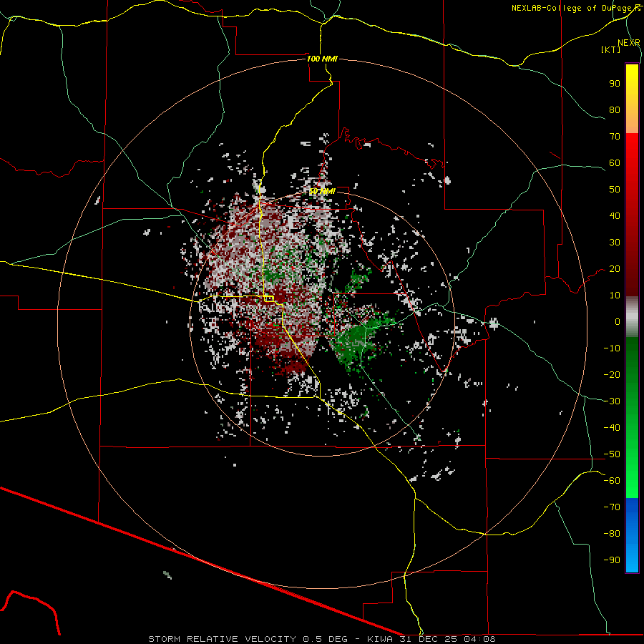The image size is (644, 644).
Task: Click the 30 value on velocity scale
Action: [x=615, y=243]
